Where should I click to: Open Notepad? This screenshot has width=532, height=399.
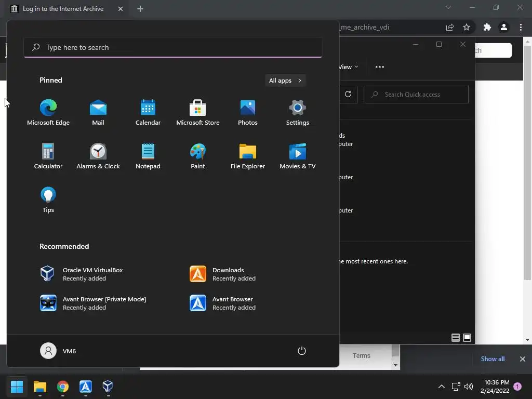coord(148,156)
